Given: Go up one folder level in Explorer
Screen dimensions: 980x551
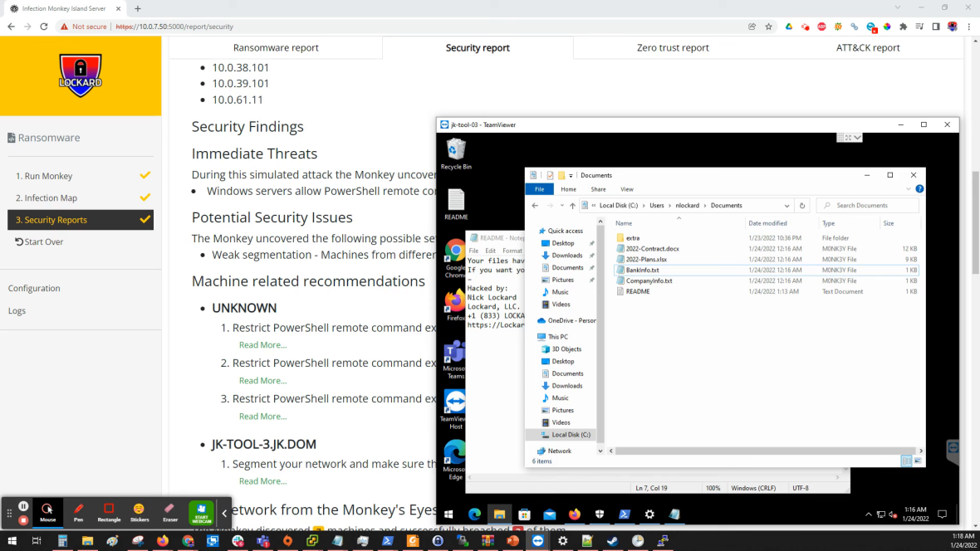Looking at the screenshot, I should point(572,206).
